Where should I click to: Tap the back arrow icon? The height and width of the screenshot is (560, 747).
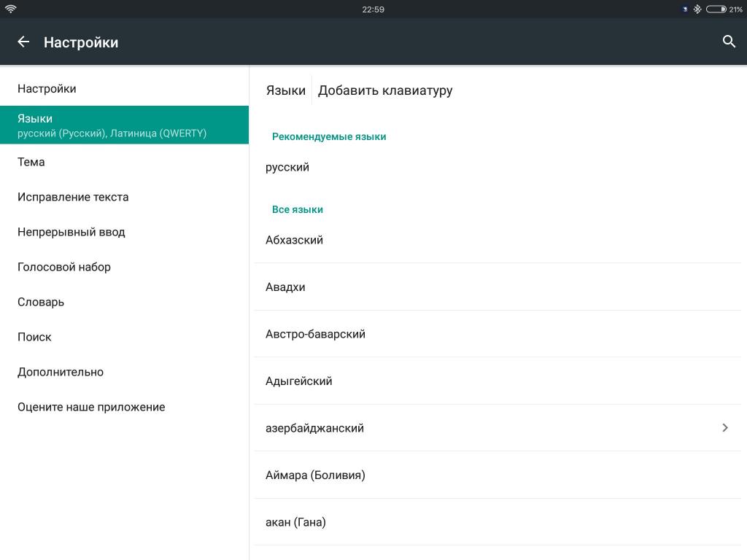coord(23,42)
